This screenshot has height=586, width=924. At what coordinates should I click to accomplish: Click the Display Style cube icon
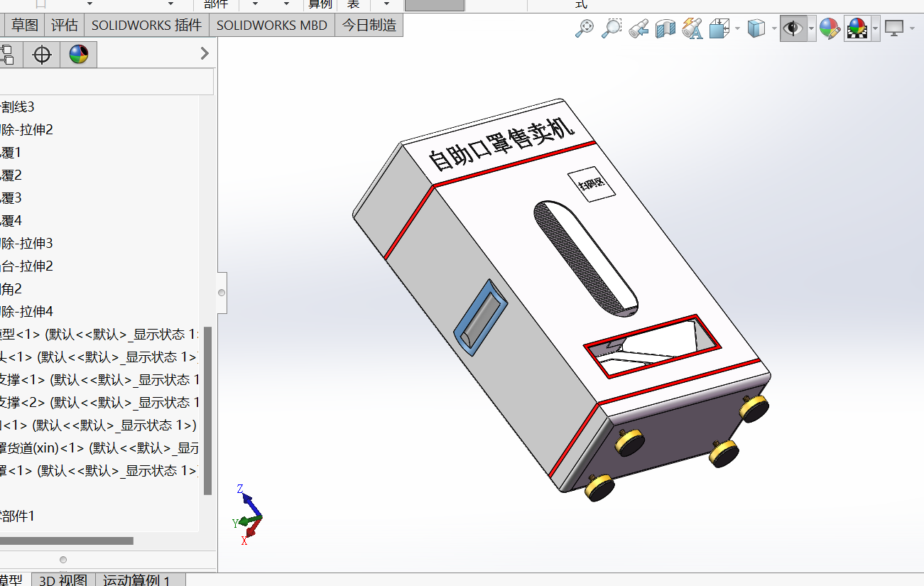pos(756,28)
